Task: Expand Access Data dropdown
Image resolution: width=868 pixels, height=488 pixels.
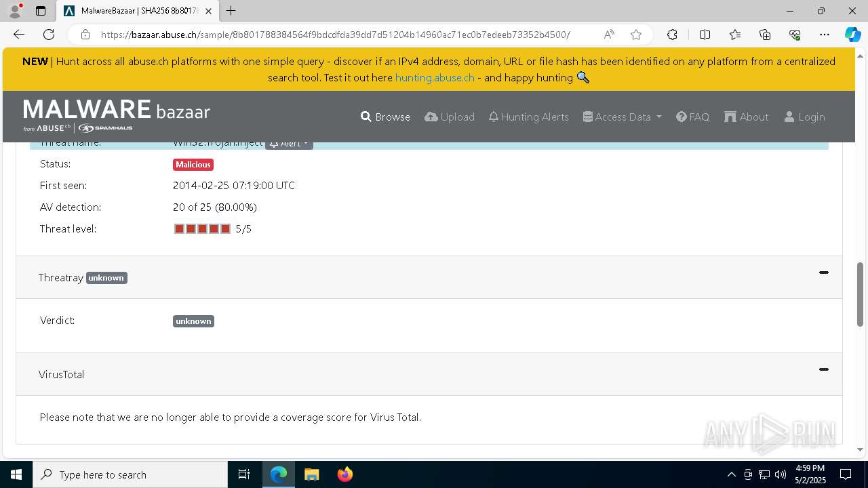Action: 622,117
